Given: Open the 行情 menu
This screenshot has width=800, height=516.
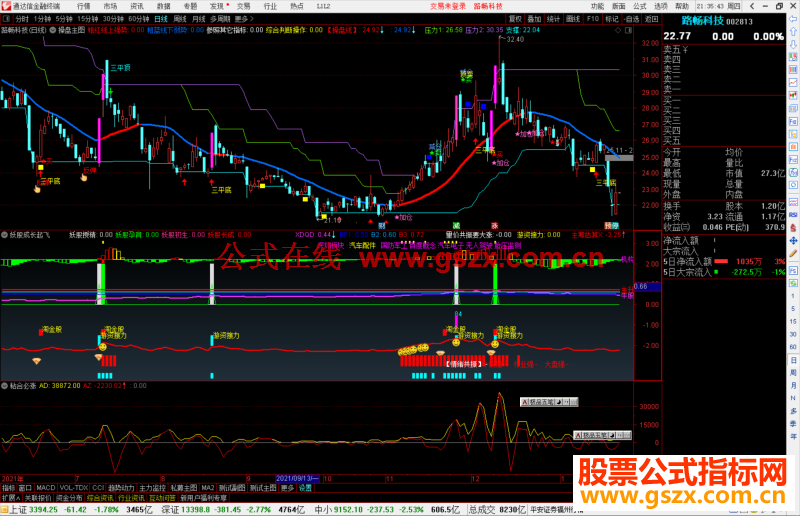Looking at the screenshot, I should [83, 6].
